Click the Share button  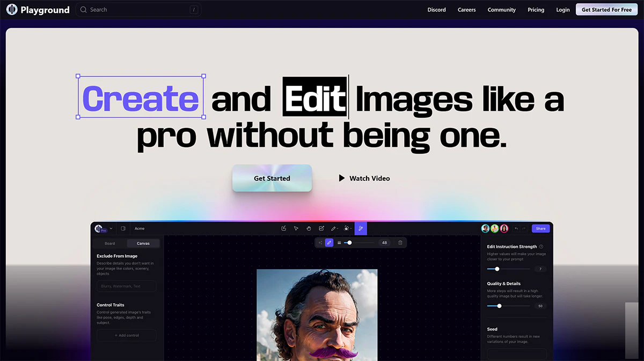tap(540, 228)
